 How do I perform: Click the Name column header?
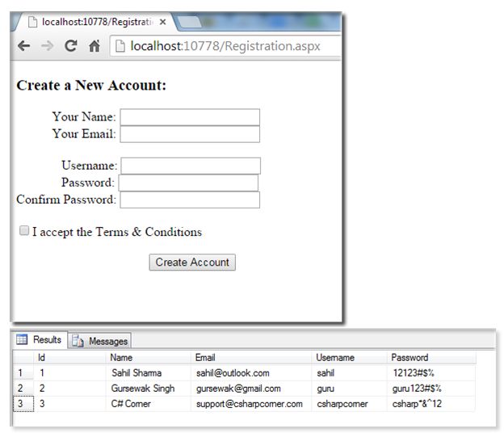pyautogui.click(x=148, y=357)
